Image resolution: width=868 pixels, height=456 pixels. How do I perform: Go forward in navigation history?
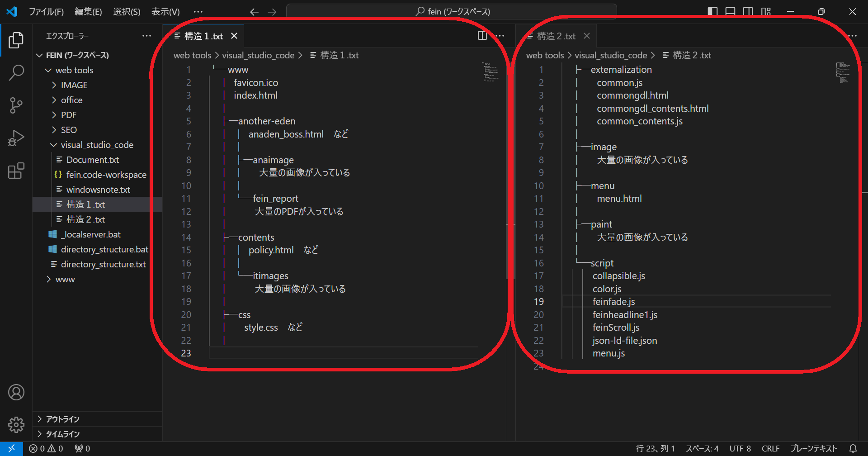[272, 12]
